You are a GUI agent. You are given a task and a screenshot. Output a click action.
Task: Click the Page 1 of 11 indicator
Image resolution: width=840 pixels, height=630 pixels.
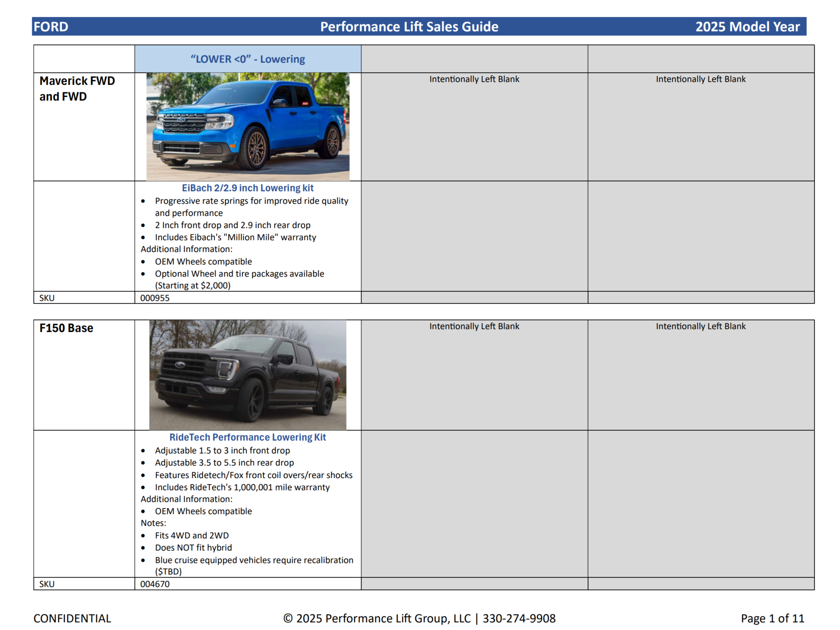click(x=772, y=619)
